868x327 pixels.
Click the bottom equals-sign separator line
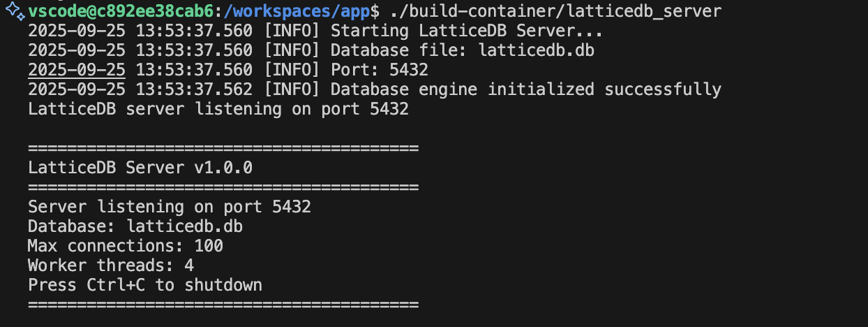click(x=223, y=305)
